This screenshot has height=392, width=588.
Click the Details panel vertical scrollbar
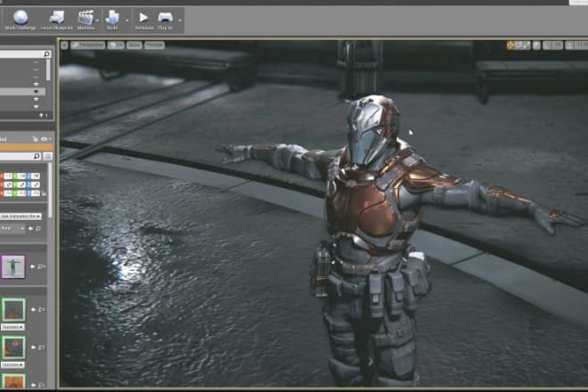click(x=51, y=191)
